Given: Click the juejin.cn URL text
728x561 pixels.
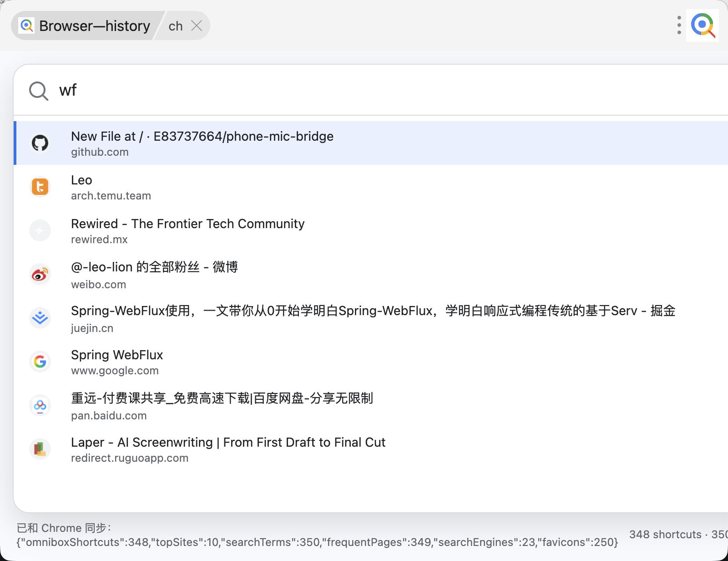Looking at the screenshot, I should [92, 328].
